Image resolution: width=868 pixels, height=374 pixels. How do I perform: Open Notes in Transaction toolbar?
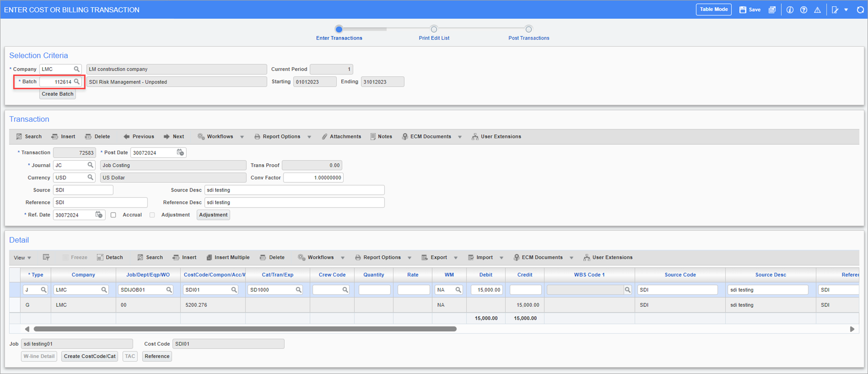[x=381, y=137]
